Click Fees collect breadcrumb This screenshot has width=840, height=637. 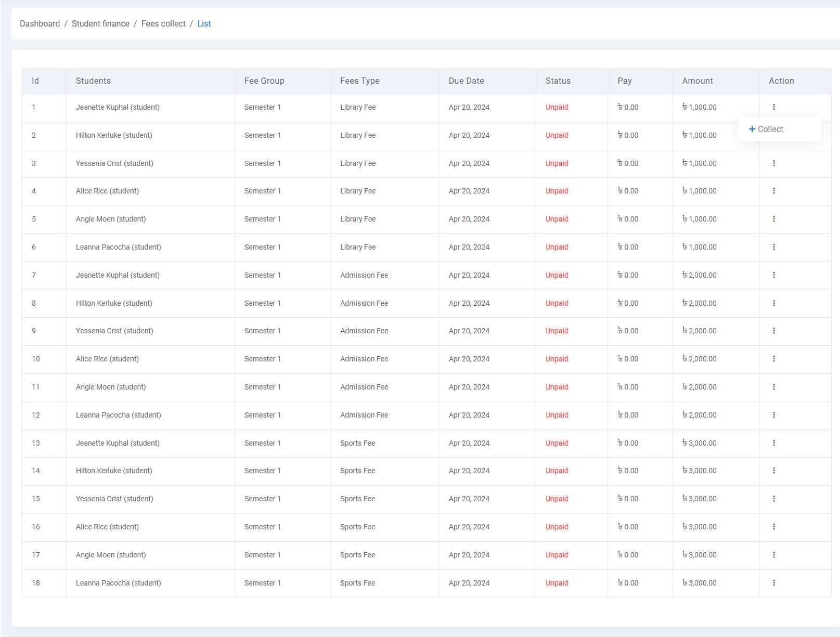pos(163,24)
